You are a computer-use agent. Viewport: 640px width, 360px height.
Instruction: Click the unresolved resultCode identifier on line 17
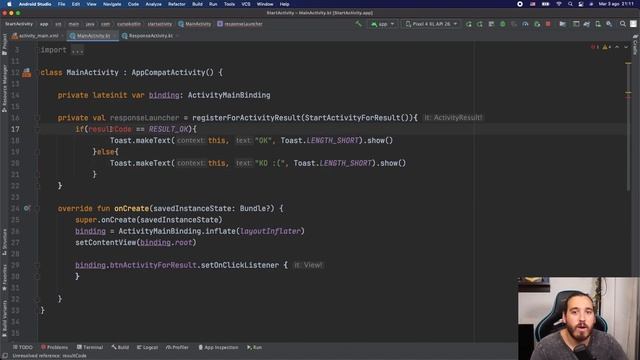click(x=110, y=129)
